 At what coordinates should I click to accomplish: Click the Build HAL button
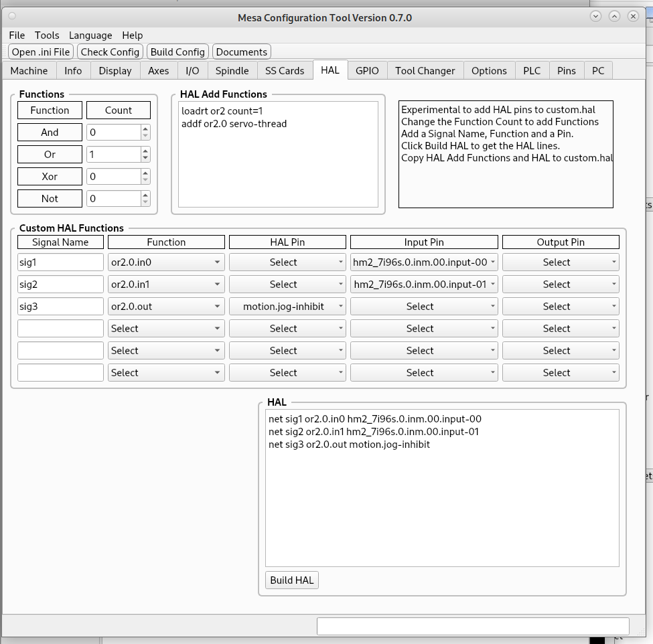(x=292, y=580)
